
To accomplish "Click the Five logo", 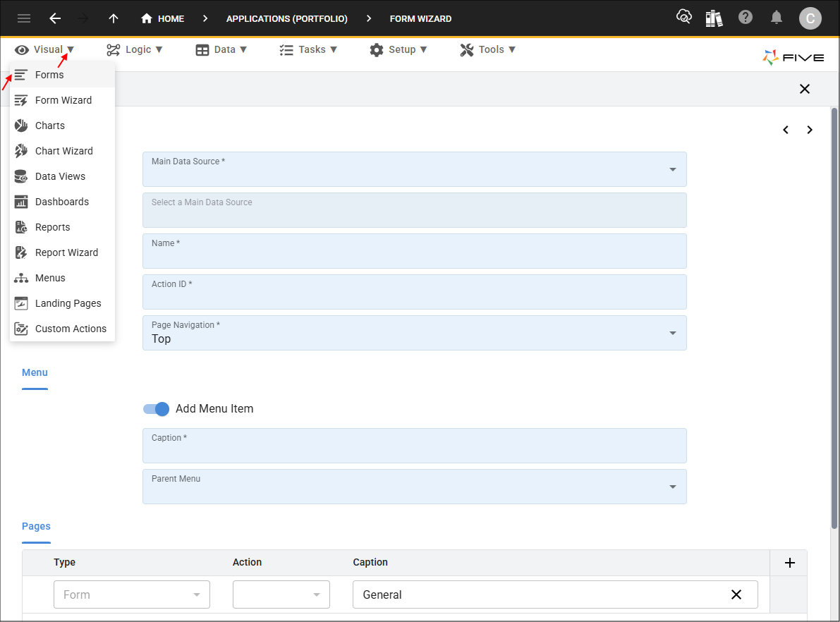I will (793, 57).
